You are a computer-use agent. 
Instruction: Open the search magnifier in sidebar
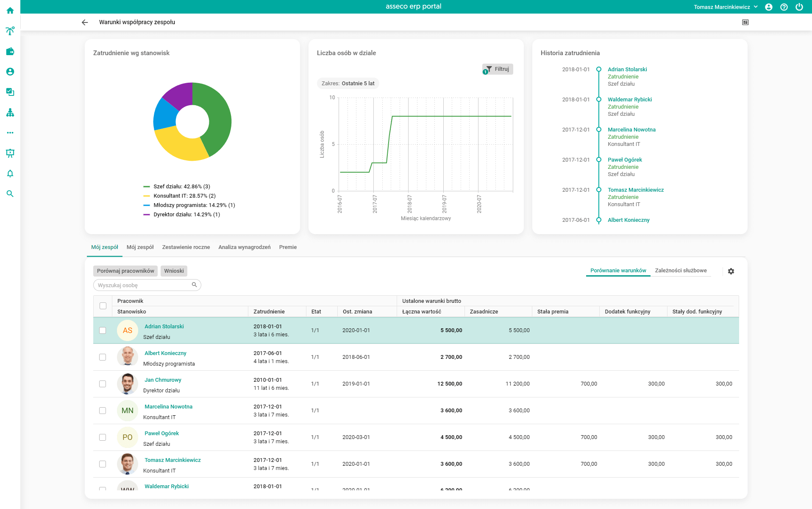[x=10, y=194]
